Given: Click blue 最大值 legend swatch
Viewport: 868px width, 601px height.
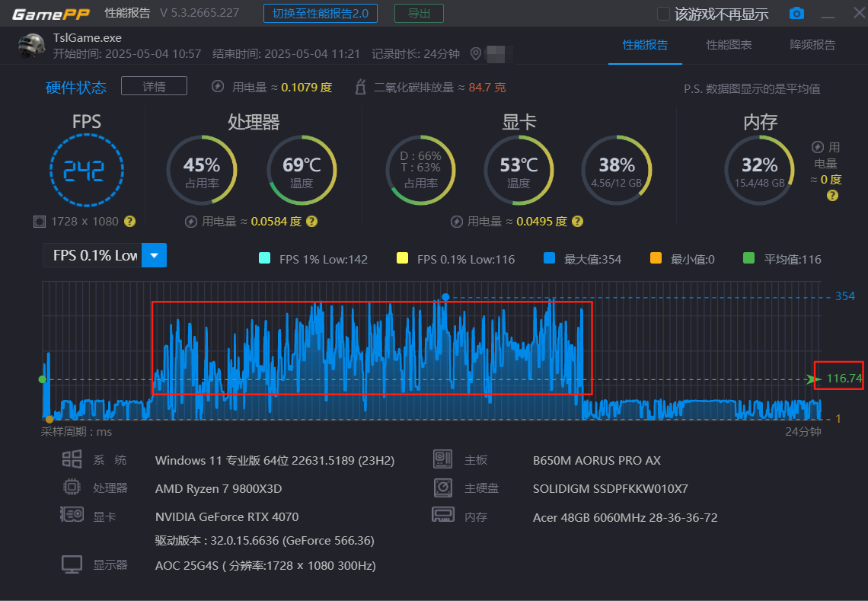Looking at the screenshot, I should click(549, 258).
